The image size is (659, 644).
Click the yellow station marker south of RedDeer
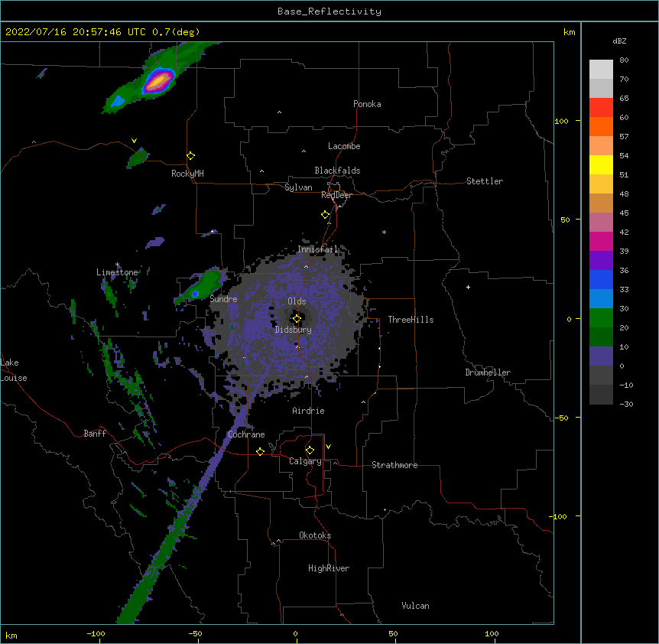click(x=325, y=215)
